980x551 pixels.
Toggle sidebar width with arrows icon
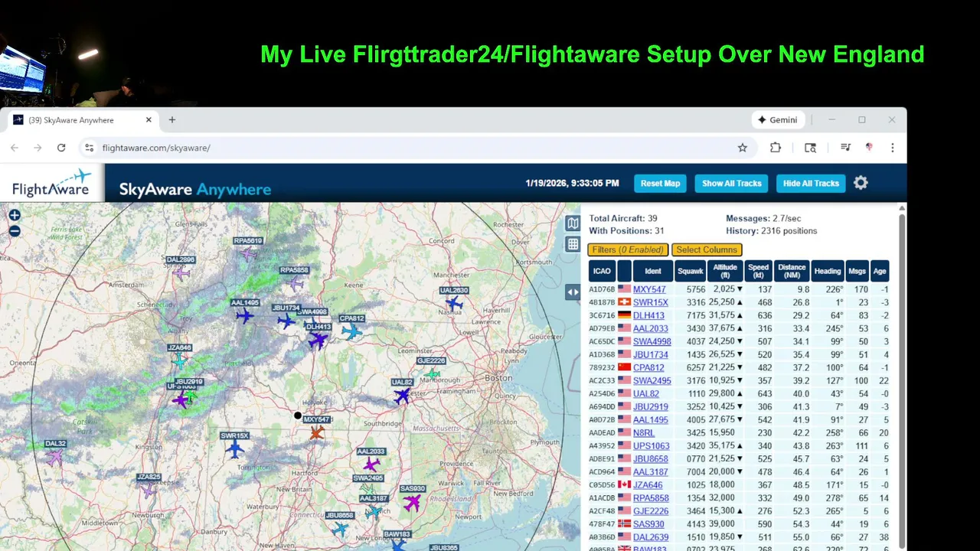tap(573, 292)
